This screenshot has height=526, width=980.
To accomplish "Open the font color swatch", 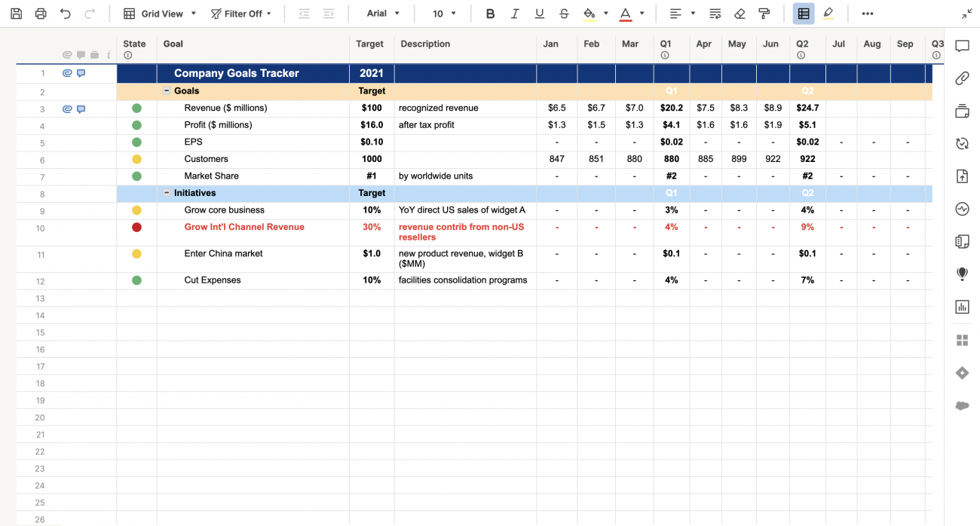I will [x=625, y=13].
